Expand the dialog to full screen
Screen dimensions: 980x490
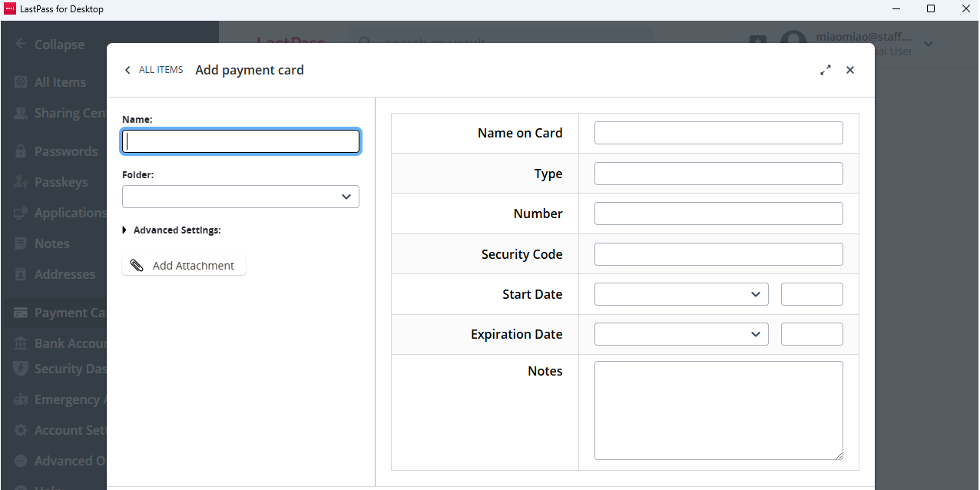pyautogui.click(x=826, y=69)
